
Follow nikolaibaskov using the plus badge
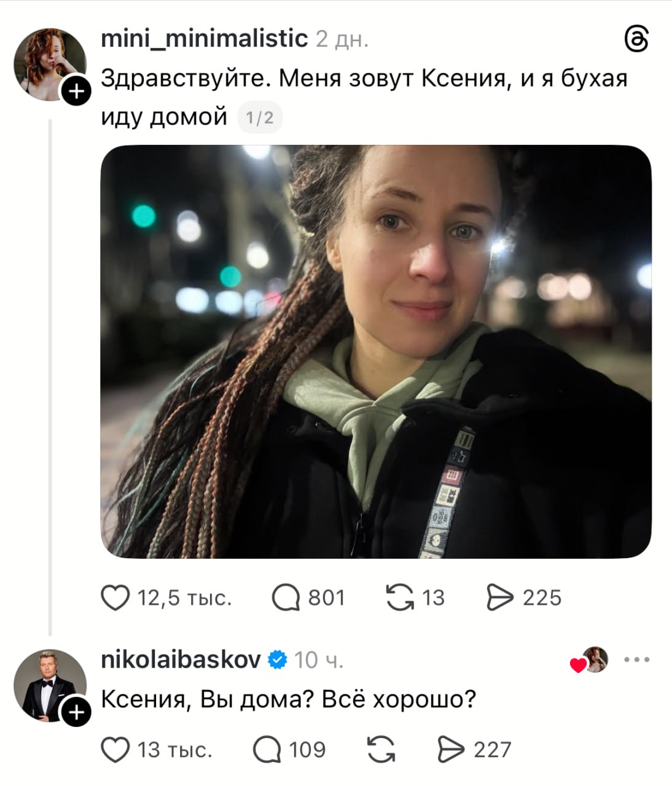point(76,712)
